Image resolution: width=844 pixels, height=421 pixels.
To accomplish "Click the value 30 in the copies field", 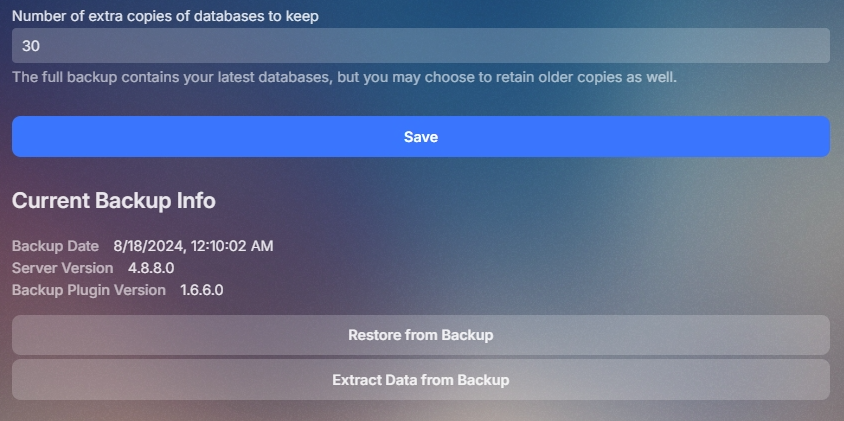I will 30,45.
